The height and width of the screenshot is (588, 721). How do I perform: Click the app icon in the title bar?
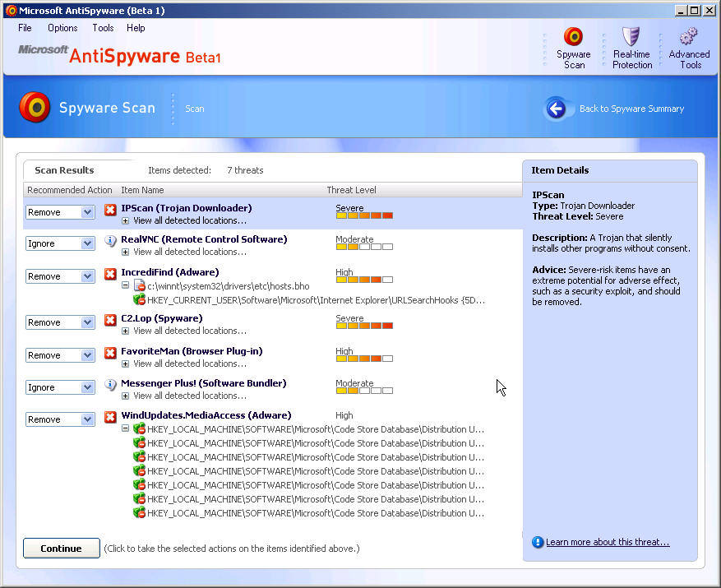coord(11,10)
